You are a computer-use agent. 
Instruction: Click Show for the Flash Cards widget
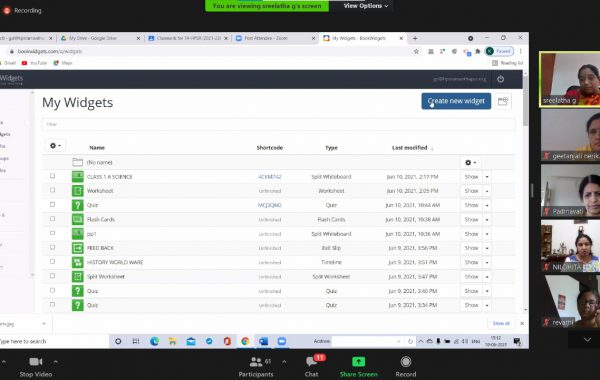click(471, 220)
